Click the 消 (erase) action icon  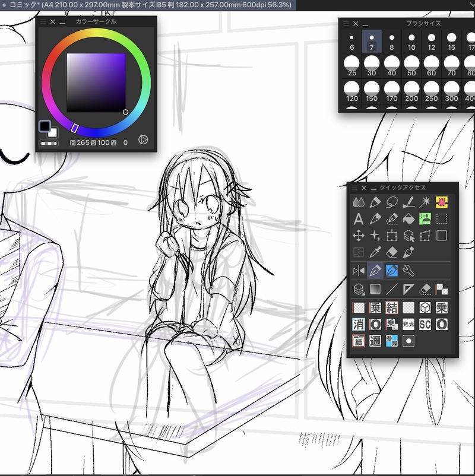(359, 325)
